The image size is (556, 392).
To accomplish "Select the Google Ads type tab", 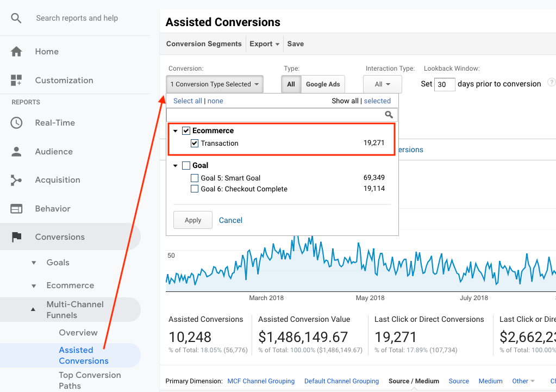I will [x=323, y=84].
